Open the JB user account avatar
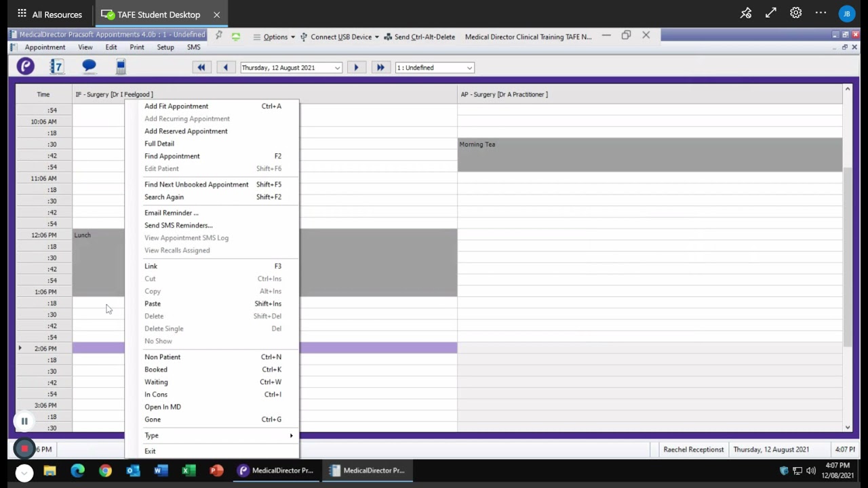This screenshot has width=868, height=488. point(847,14)
